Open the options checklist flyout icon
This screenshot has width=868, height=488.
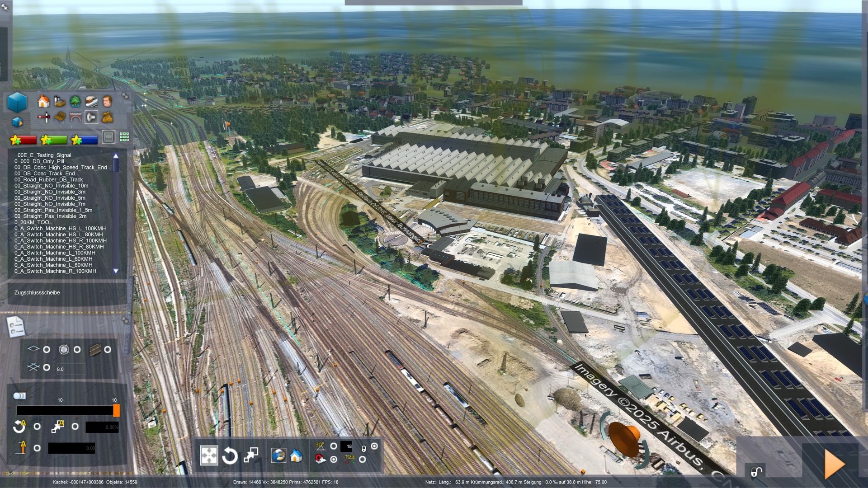point(15,326)
